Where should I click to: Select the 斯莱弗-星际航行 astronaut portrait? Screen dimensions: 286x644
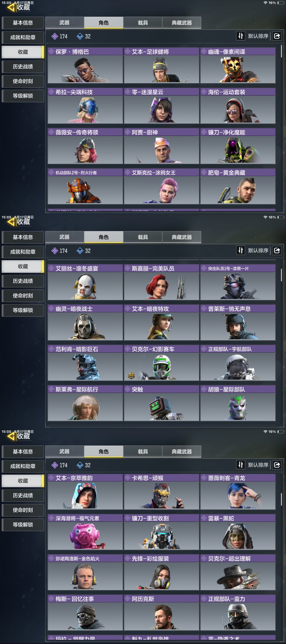click(x=85, y=407)
